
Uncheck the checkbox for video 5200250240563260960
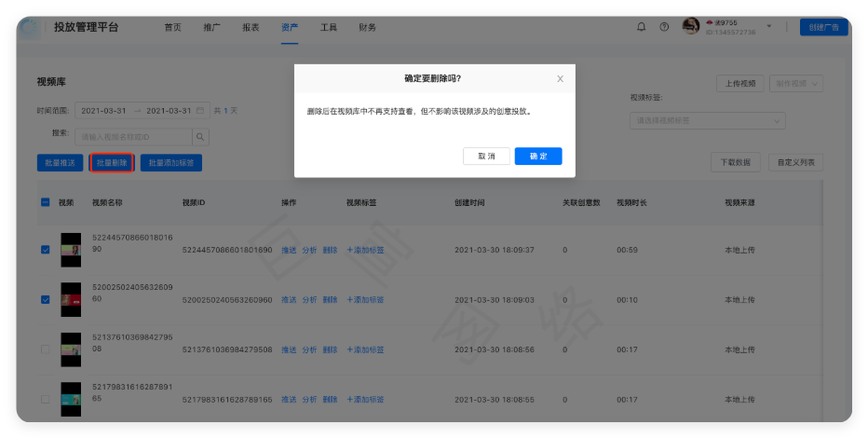(46, 299)
